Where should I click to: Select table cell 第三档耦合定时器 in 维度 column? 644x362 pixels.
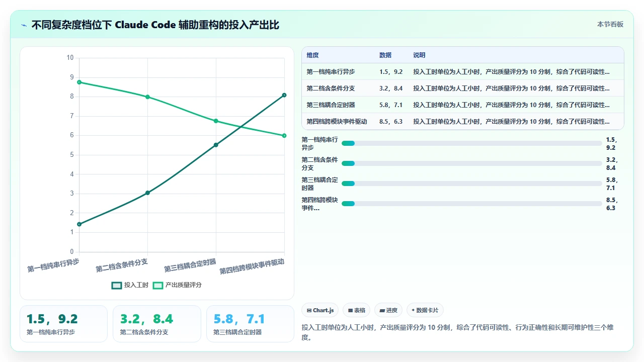pos(338,105)
